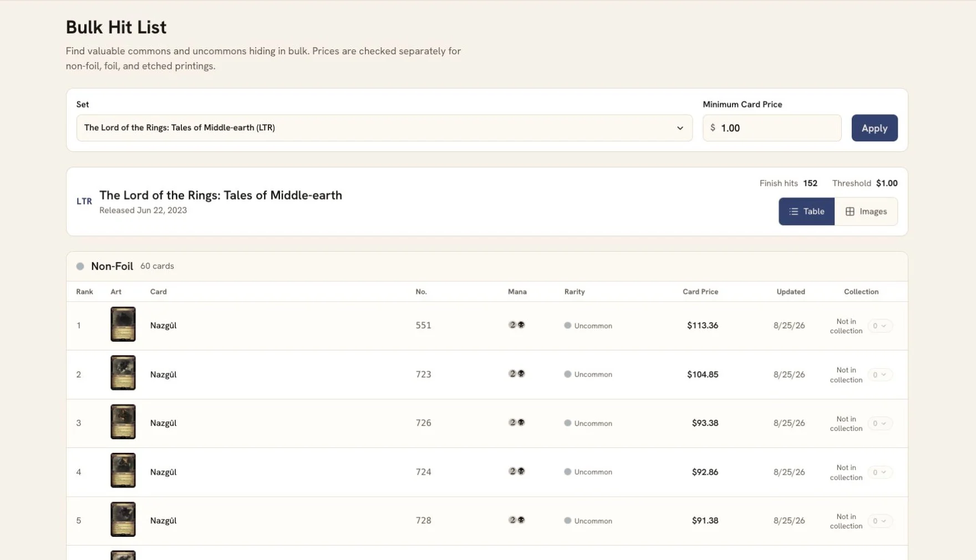Click the Updated date in the card 724 row
976x560 pixels.
pos(789,472)
